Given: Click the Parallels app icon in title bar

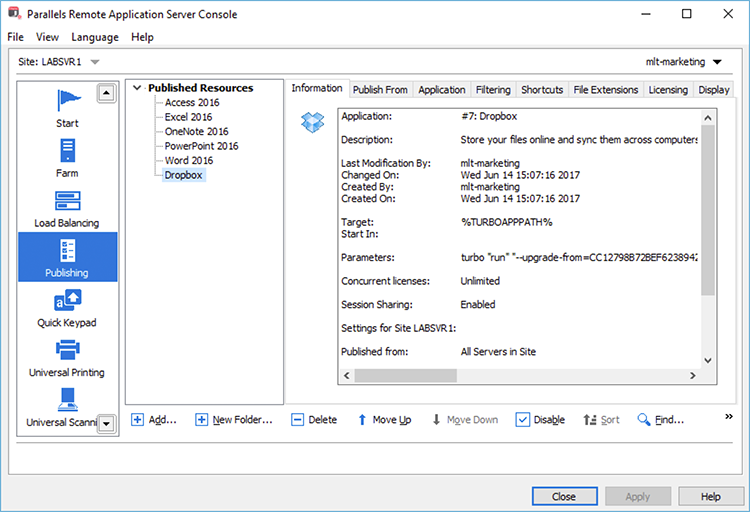Looking at the screenshot, I should point(14,13).
